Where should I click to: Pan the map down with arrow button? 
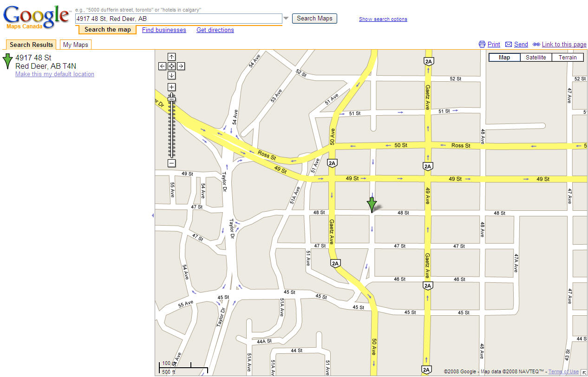coord(171,76)
